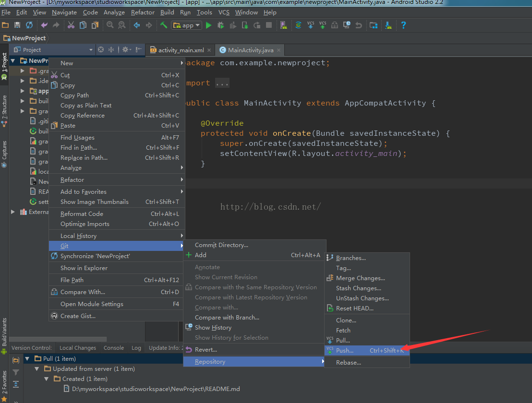Hide the Project panel with the hide icon
Image resolution: width=532 pixels, height=403 pixels.
click(x=138, y=50)
